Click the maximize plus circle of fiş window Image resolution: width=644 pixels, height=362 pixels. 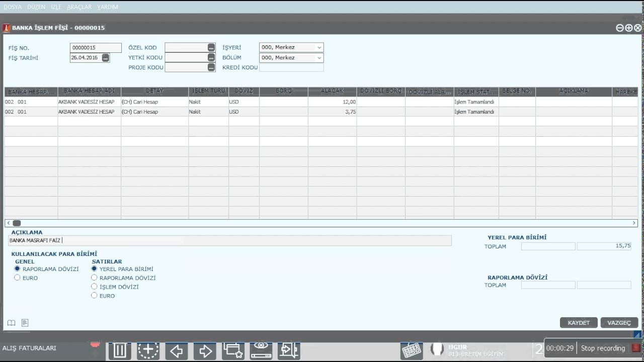pyautogui.click(x=629, y=28)
